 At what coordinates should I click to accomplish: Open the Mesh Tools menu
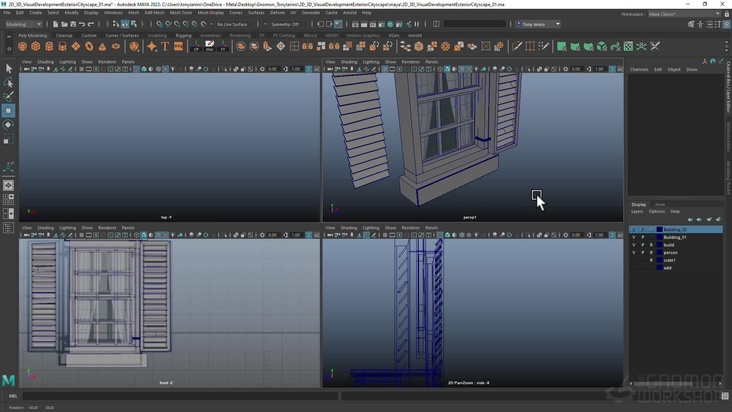181,13
